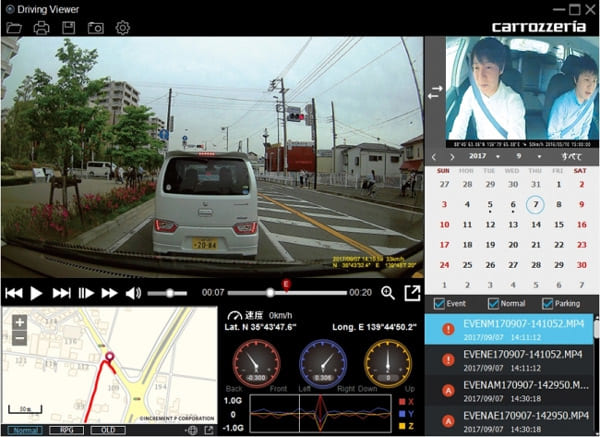Viewport: 600px width, 437px height.
Task: Disable the Parking filter checkbox
Action: click(547, 304)
